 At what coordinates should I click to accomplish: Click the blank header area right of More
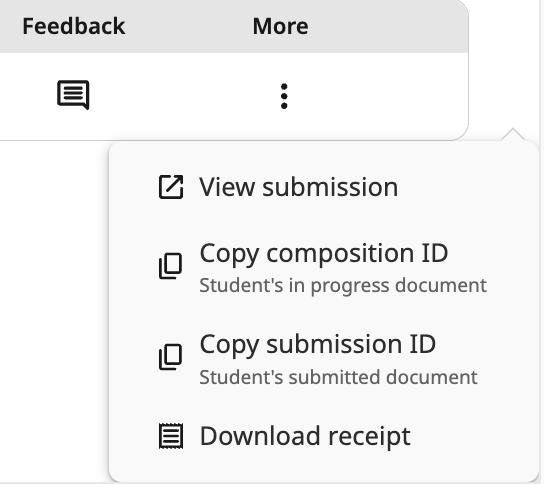(x=387, y=26)
